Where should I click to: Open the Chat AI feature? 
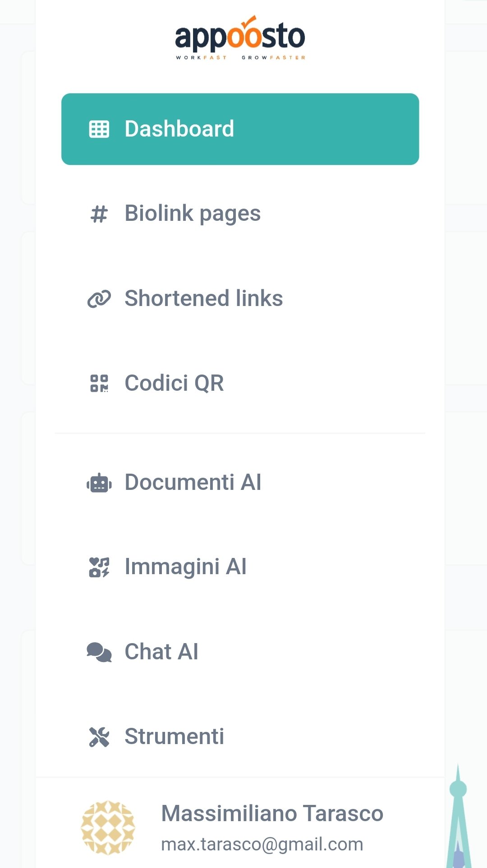[x=161, y=652]
